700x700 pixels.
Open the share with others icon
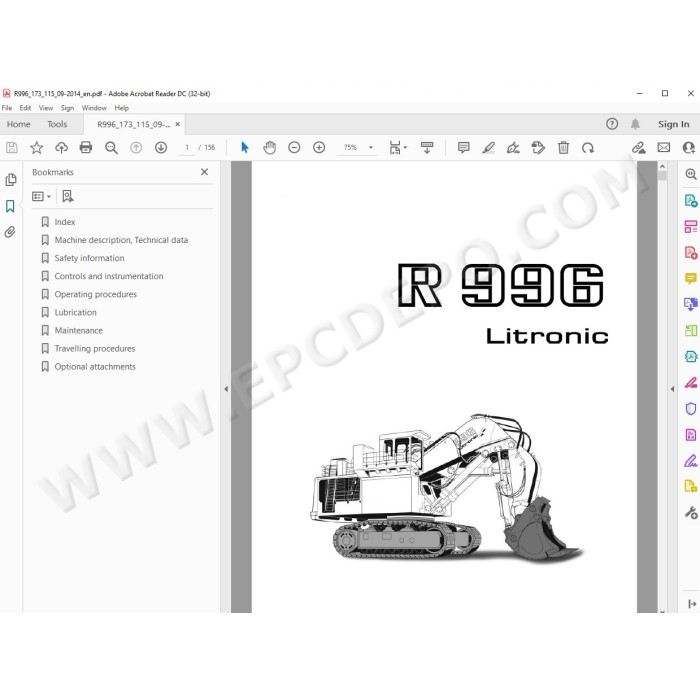689,147
